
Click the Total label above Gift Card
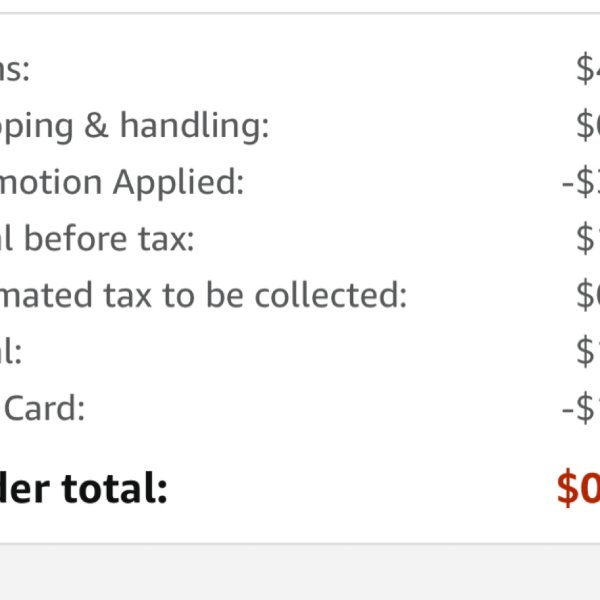coord(11,351)
